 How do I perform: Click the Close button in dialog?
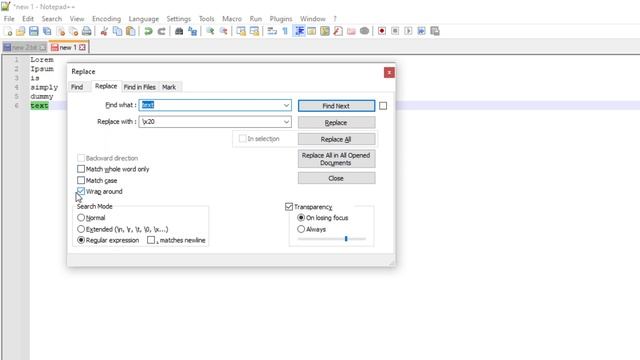tap(336, 178)
